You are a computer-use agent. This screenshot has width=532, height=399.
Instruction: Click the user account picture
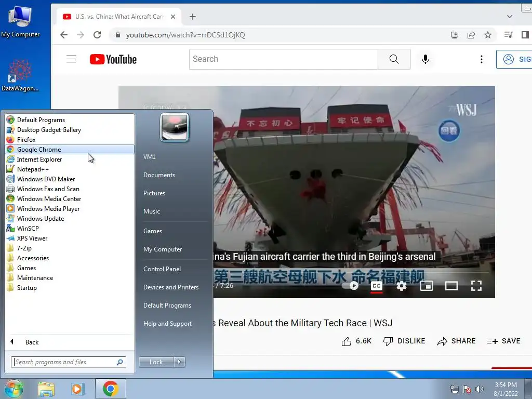click(x=175, y=127)
